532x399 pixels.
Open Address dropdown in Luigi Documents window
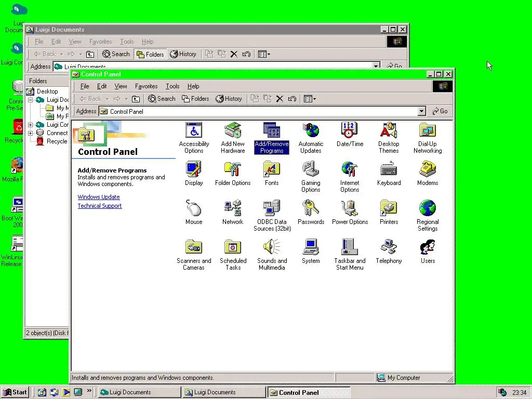pos(376,65)
